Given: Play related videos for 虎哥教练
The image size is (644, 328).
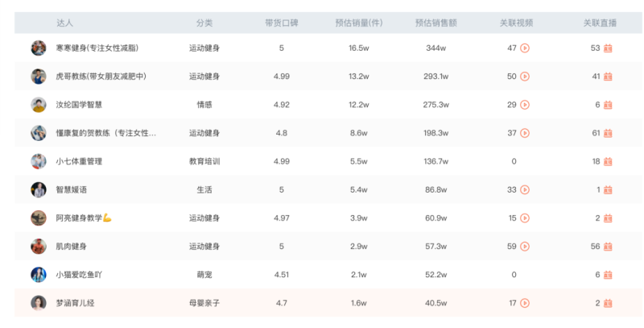Looking at the screenshot, I should [x=525, y=77].
